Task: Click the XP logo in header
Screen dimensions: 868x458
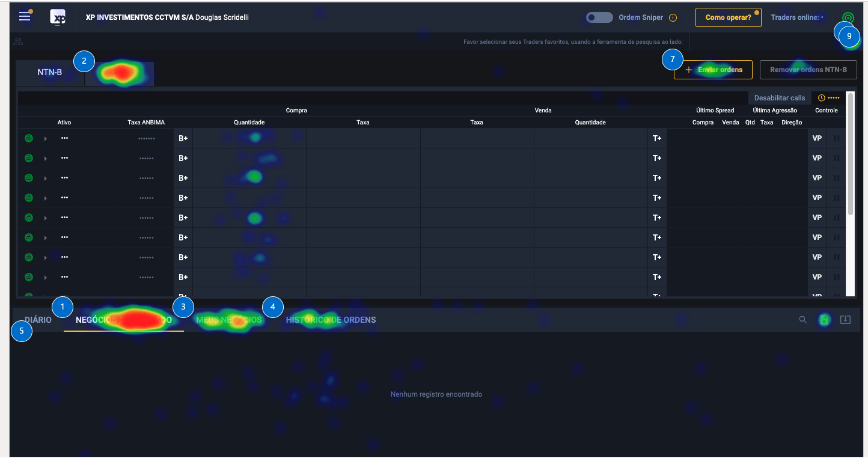Action: [x=58, y=17]
